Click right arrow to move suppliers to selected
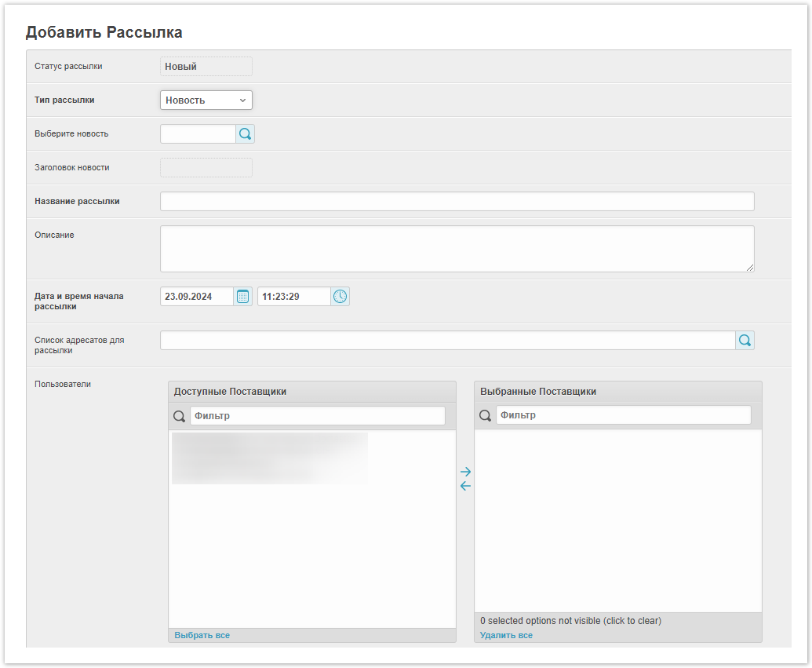 (x=465, y=472)
